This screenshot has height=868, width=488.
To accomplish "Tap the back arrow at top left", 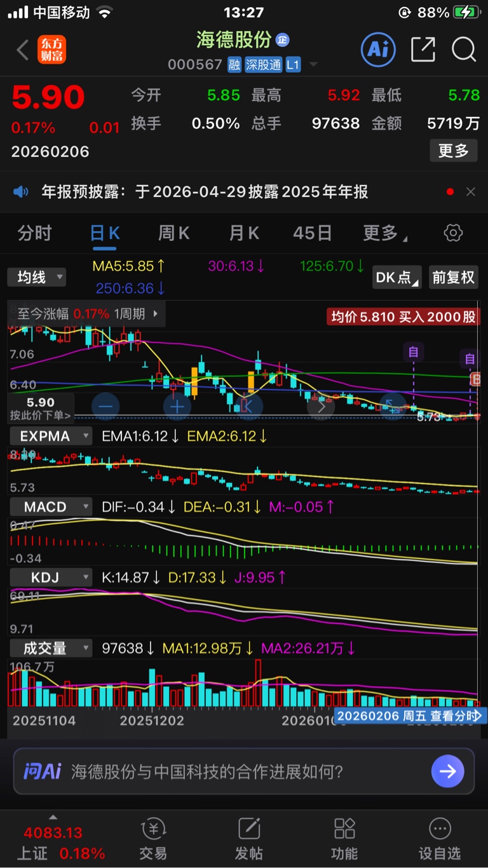I will [x=22, y=50].
